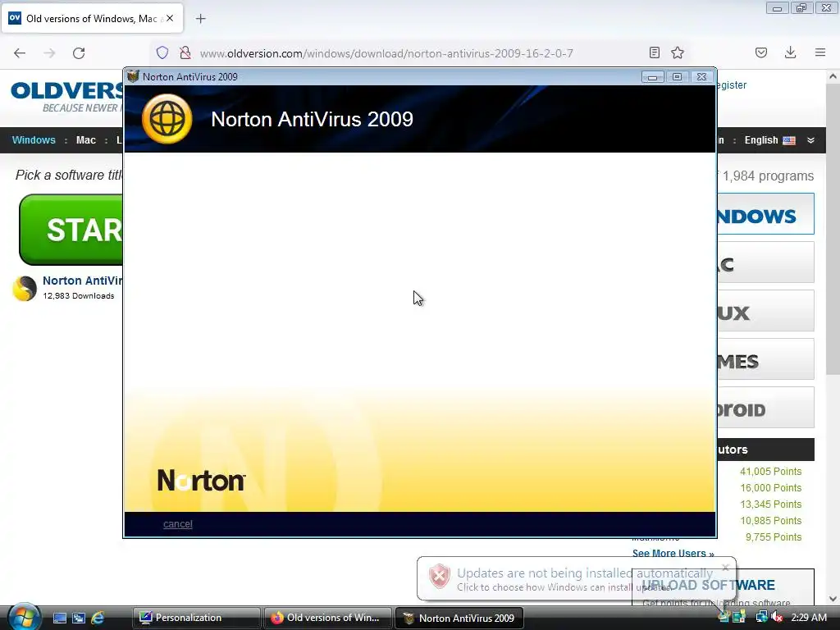Show site connection security info
This screenshot has width=840, height=630.
(x=185, y=52)
